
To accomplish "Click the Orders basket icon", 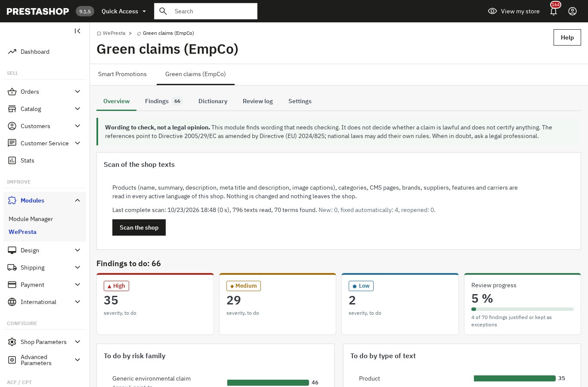I will click(x=12, y=92).
